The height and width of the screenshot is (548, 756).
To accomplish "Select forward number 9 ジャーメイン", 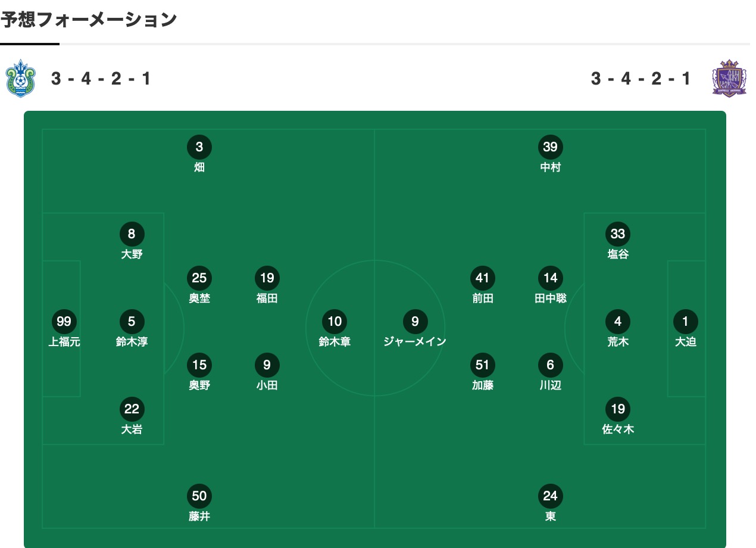I will [415, 322].
